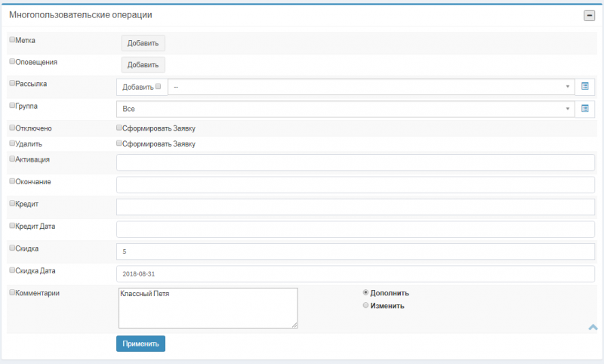Click the scroll-to-top chevron arrow
The image size is (604, 364).
[593, 328]
